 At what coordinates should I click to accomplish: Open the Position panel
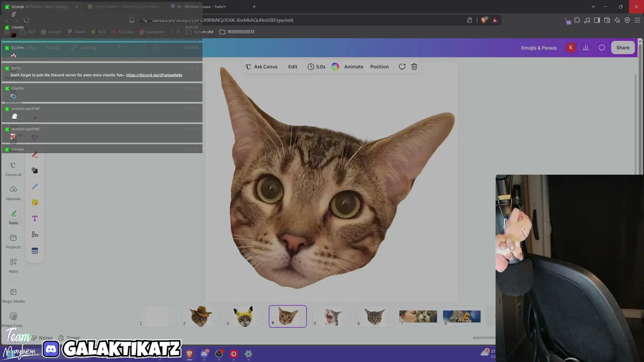tap(379, 66)
